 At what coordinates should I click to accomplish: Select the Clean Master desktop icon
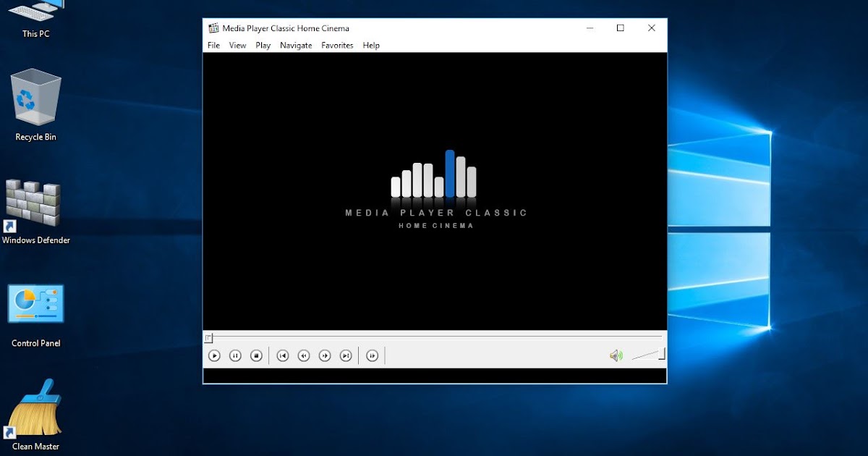pyautogui.click(x=34, y=409)
